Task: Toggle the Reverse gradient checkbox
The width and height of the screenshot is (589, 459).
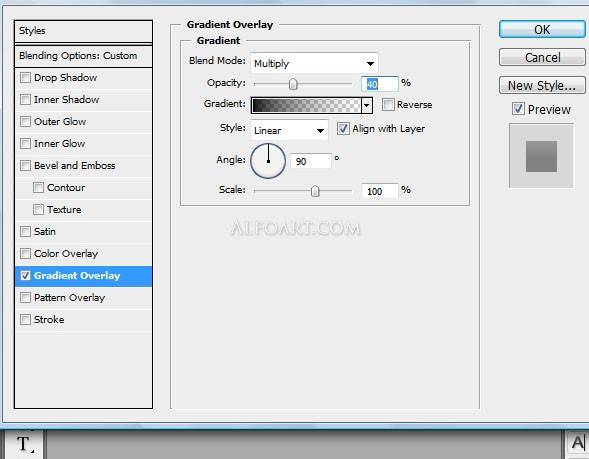Action: (x=388, y=104)
